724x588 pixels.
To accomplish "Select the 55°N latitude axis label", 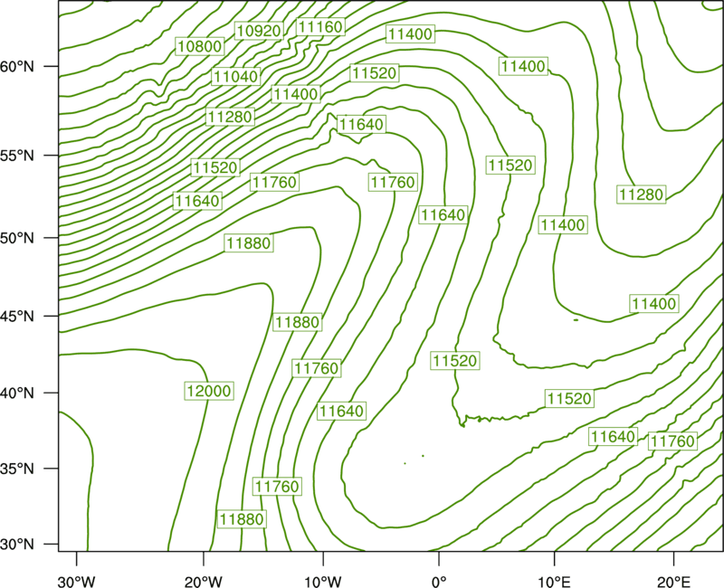I will tap(17, 156).
